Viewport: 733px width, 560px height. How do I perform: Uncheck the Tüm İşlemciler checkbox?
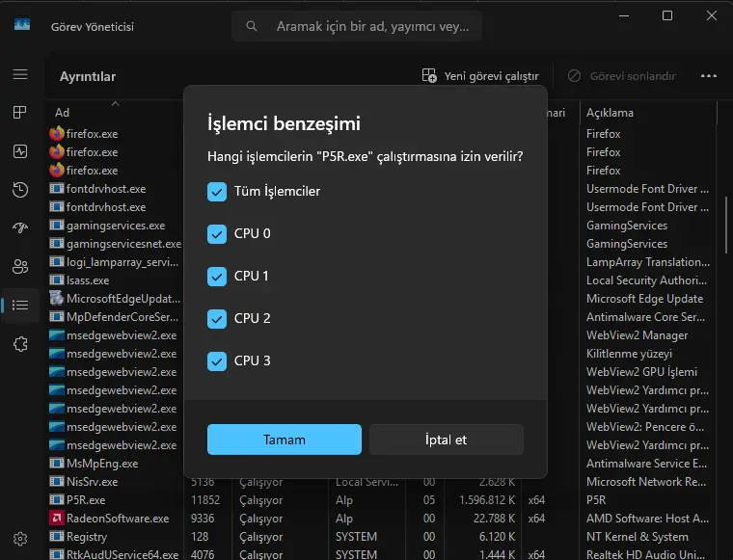217,192
